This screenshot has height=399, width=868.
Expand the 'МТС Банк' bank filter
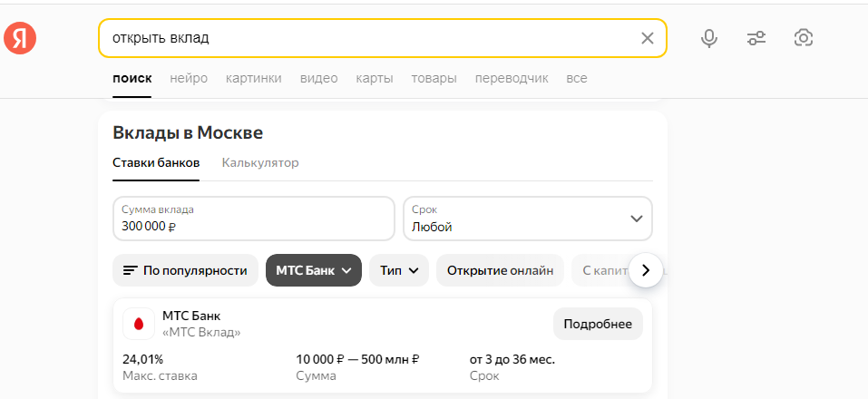click(x=314, y=270)
